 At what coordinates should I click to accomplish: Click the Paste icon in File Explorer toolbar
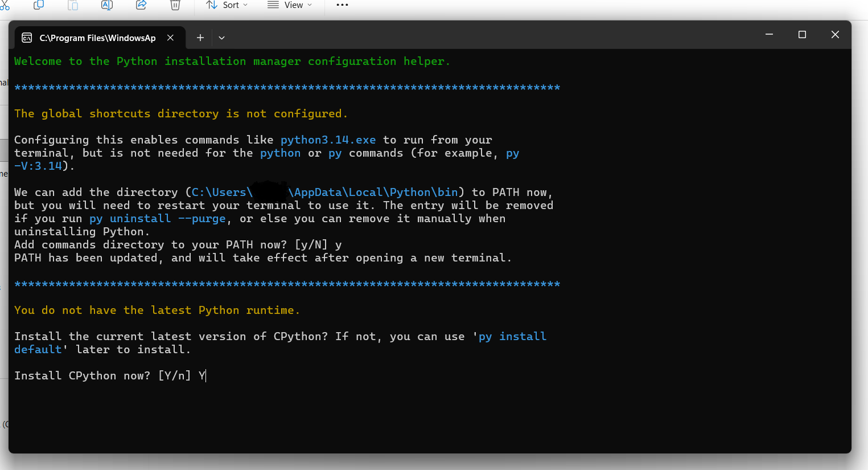[73, 5]
